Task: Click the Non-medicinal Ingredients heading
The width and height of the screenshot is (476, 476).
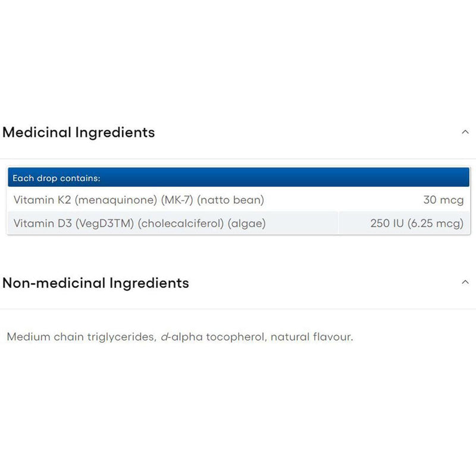Action: 95,283
